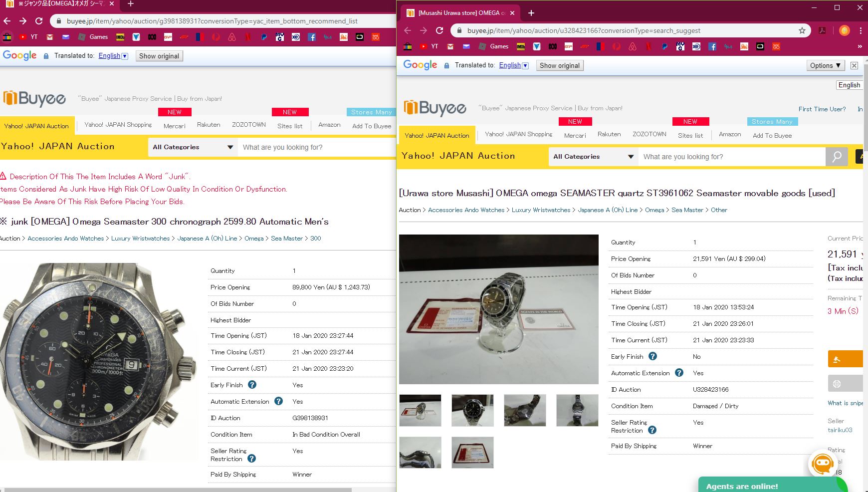Click Automatic Extension help icon in left window
Viewport: 868px width, 492px height.
click(x=278, y=401)
